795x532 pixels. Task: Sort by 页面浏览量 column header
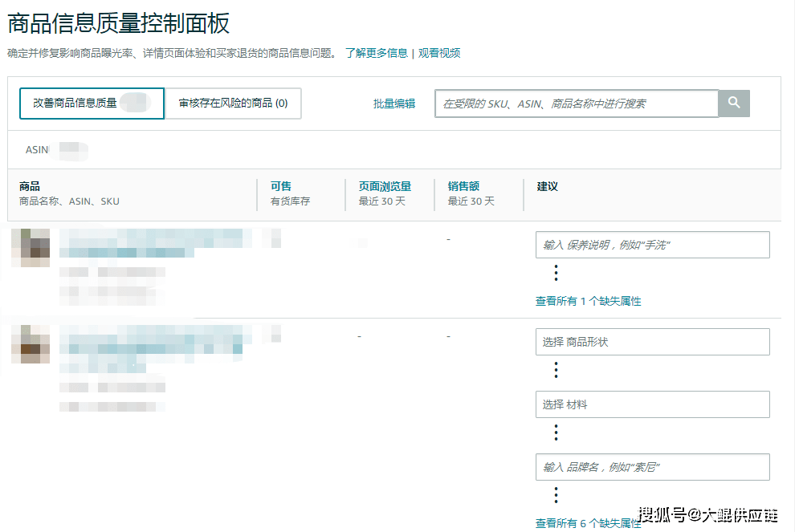click(x=385, y=186)
